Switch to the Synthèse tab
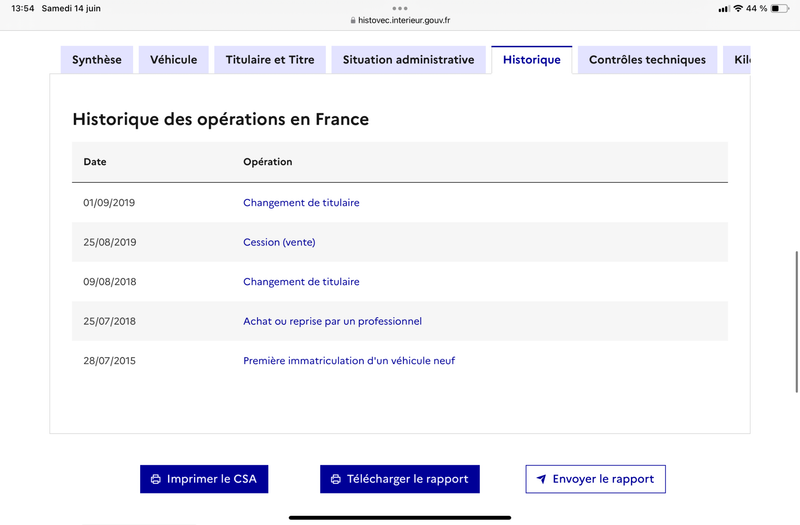Viewport: 800px width, 525px height. (x=97, y=60)
